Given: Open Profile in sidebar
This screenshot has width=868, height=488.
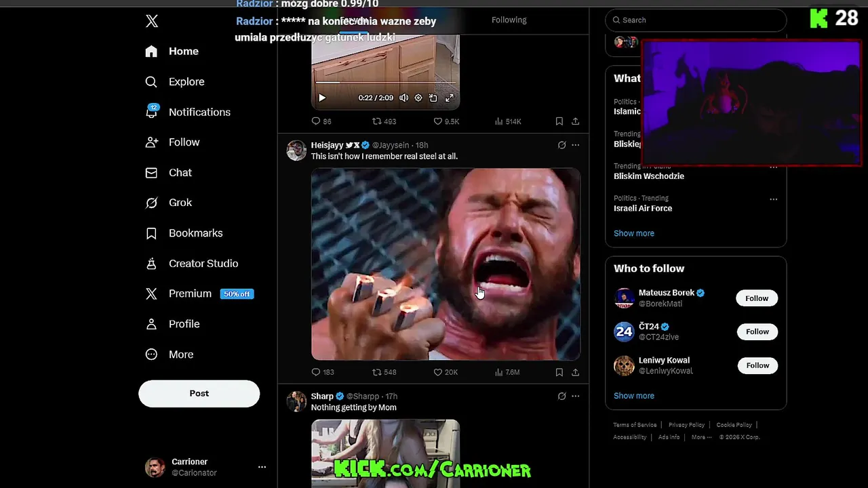Looking at the screenshot, I should pos(173,324).
